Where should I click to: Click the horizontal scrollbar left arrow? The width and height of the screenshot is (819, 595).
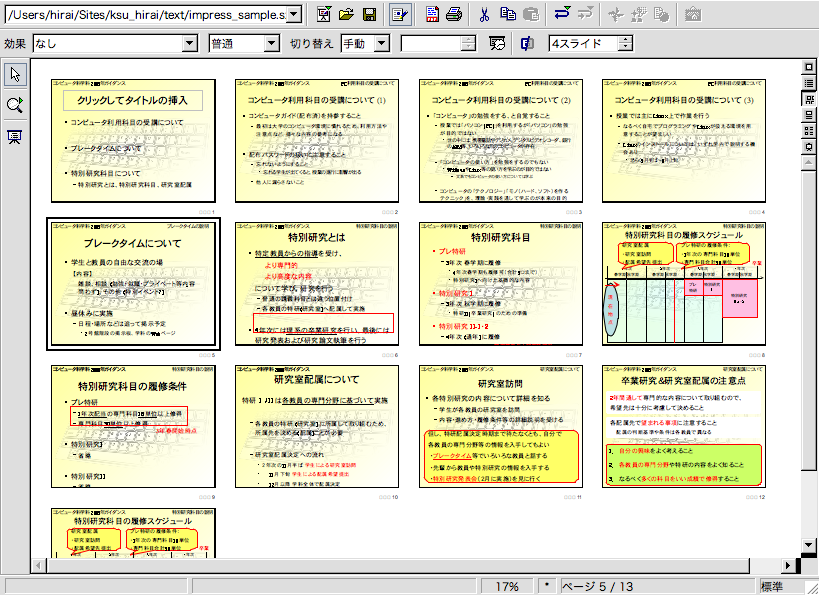click(38, 565)
